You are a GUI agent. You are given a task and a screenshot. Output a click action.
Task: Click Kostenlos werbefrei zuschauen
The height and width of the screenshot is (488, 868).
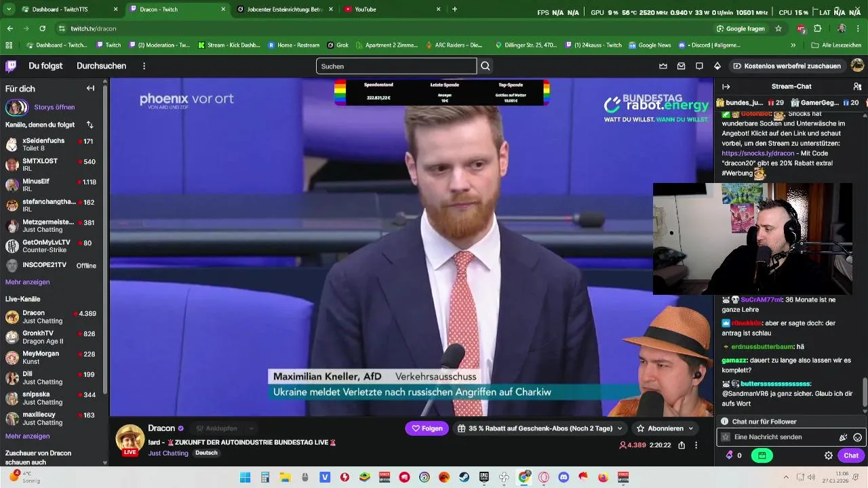(x=787, y=66)
